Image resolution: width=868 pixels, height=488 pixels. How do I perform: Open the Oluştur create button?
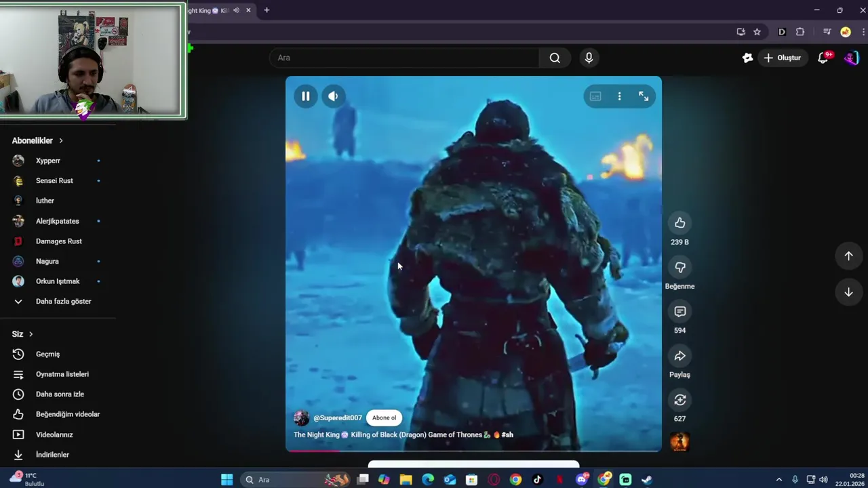point(783,58)
